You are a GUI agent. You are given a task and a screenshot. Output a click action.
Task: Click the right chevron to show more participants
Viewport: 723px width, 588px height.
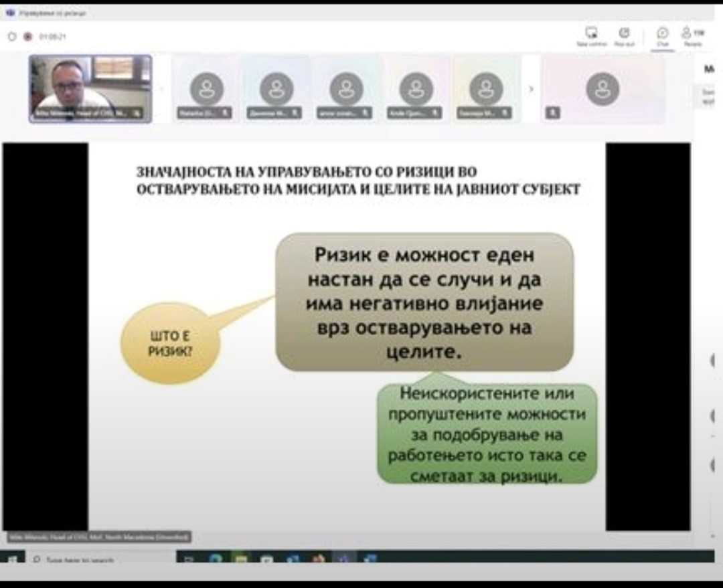pos(531,88)
